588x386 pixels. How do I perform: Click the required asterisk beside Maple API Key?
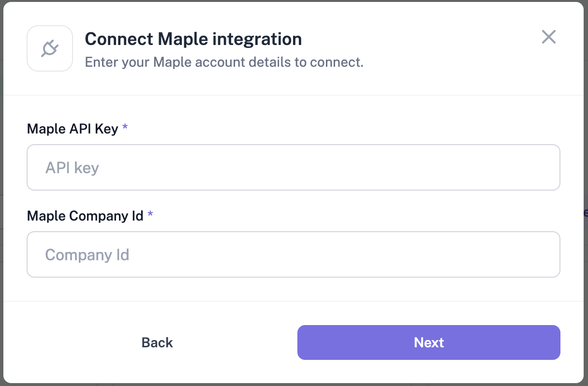(x=125, y=128)
